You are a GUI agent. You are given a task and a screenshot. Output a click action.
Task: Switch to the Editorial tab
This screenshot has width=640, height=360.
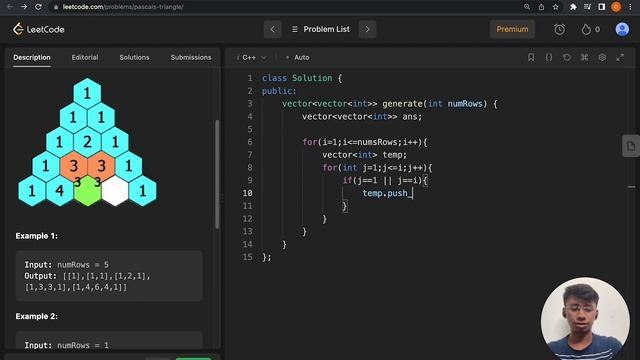[85, 58]
